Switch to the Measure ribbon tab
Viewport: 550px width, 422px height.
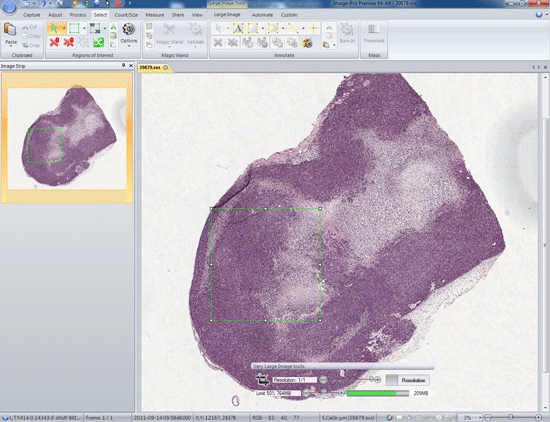[155, 15]
